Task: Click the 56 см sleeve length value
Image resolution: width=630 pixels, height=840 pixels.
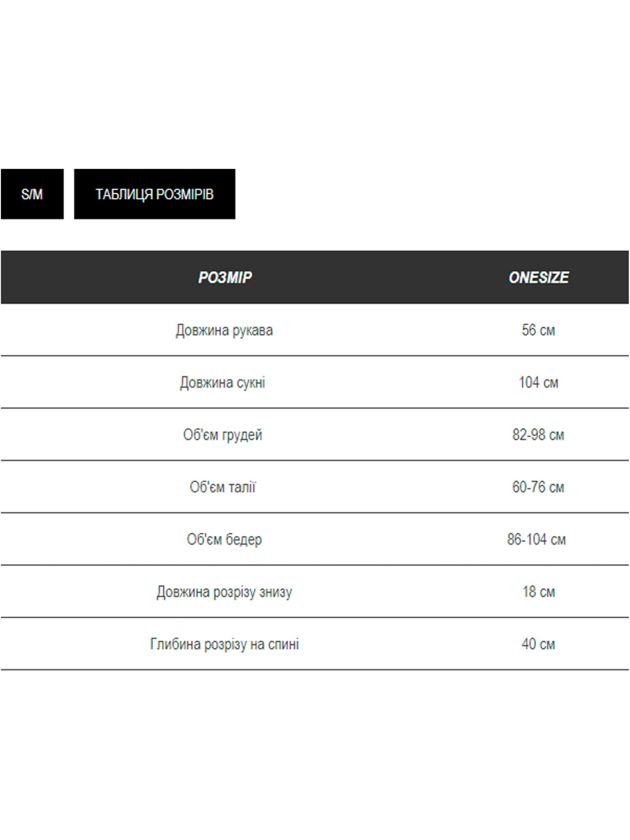Action: pyautogui.click(x=538, y=330)
